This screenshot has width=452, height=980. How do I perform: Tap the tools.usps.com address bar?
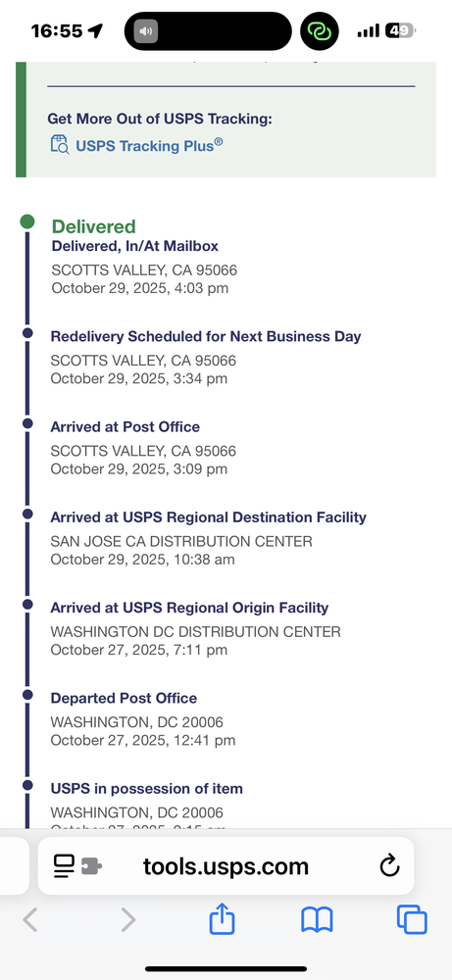[x=226, y=866]
